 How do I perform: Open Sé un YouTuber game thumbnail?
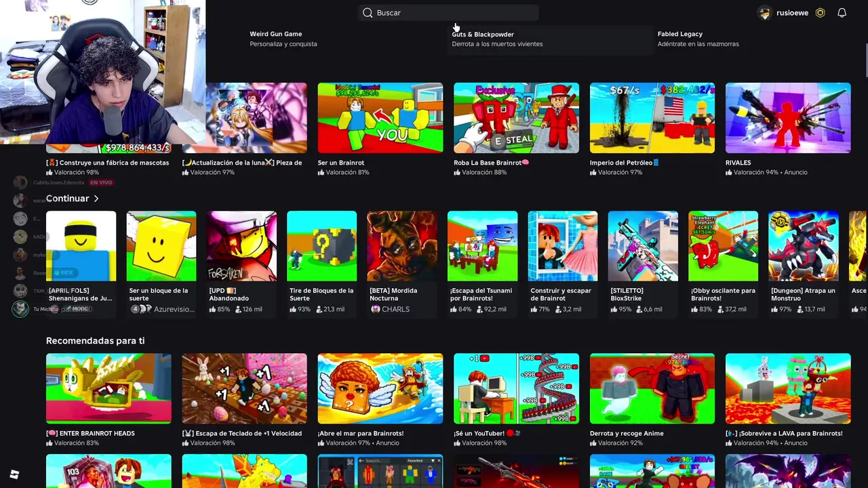[x=516, y=388]
